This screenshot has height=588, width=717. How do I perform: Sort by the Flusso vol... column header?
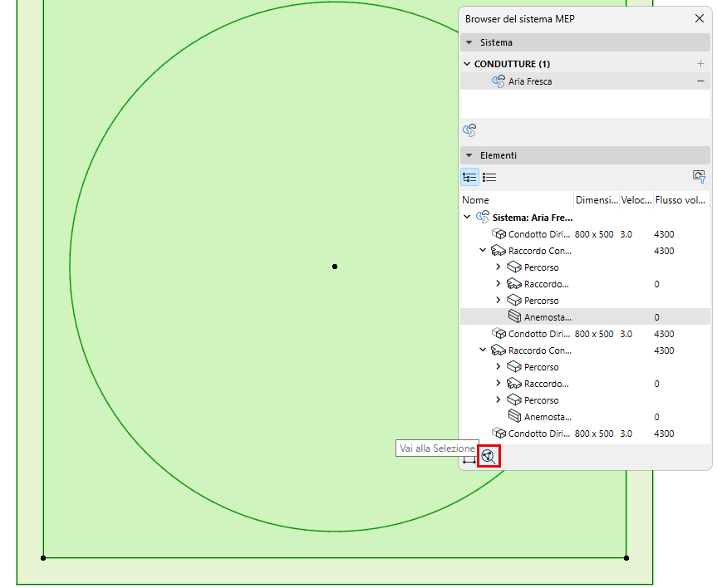pyautogui.click(x=681, y=200)
